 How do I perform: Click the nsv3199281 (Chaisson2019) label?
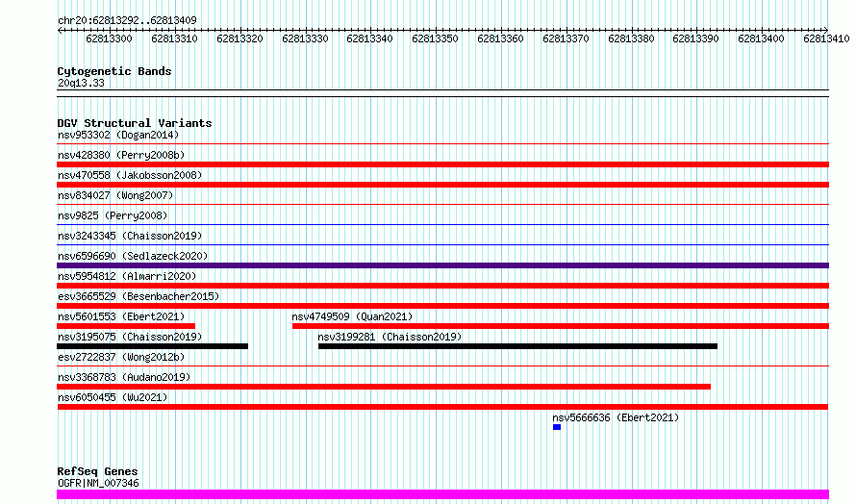point(390,337)
